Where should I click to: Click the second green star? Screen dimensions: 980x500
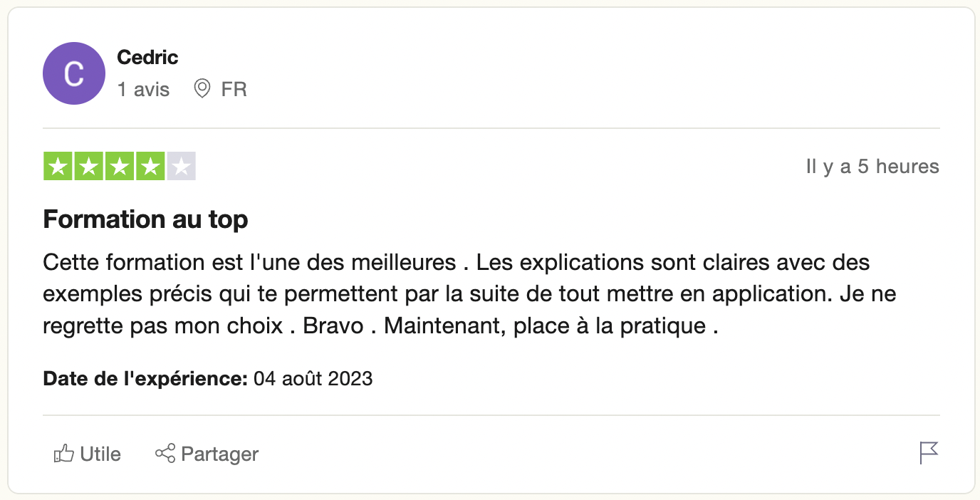pos(89,167)
